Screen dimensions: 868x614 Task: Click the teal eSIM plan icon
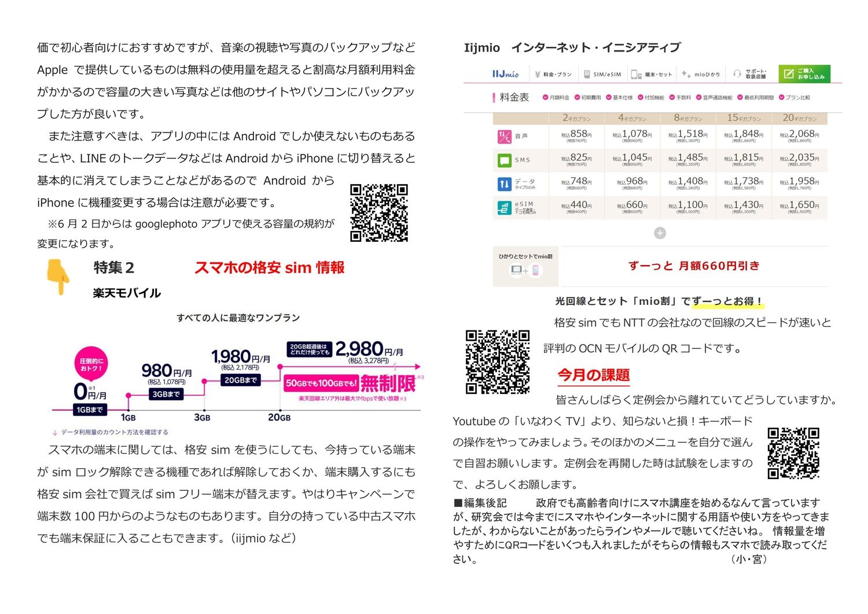coord(504,207)
